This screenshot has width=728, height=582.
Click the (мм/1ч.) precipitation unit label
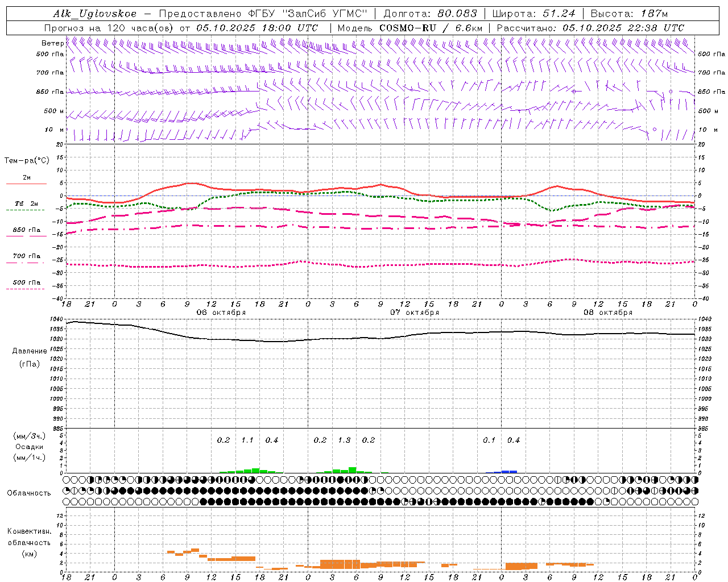pyautogui.click(x=30, y=457)
